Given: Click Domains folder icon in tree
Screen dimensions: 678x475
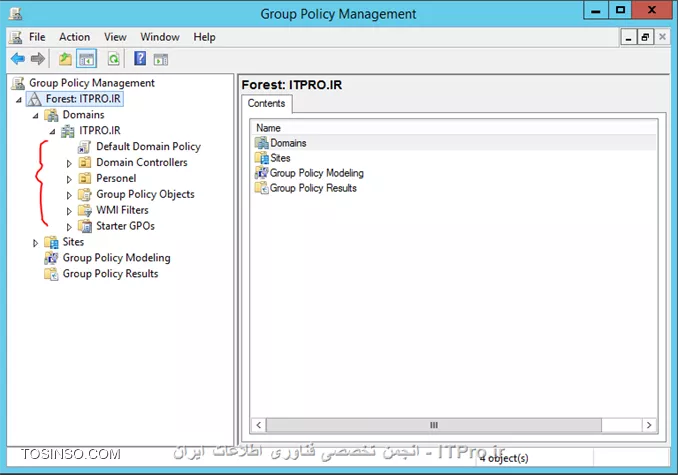Looking at the screenshot, I should click(51, 115).
